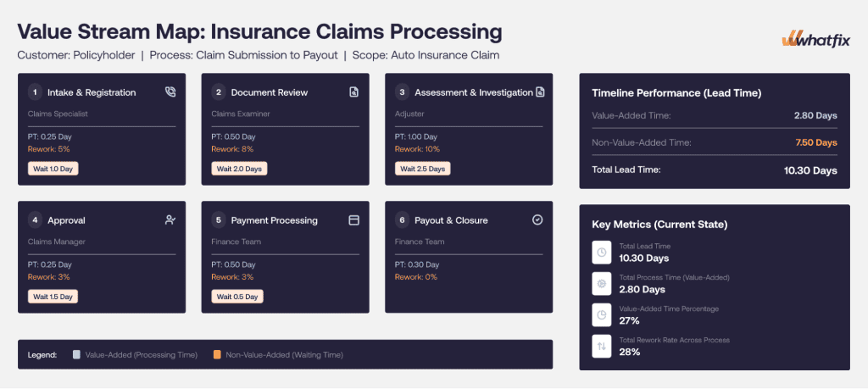Select the Wait 1.0 Day badge
The width and height of the screenshot is (868, 389).
coord(53,168)
